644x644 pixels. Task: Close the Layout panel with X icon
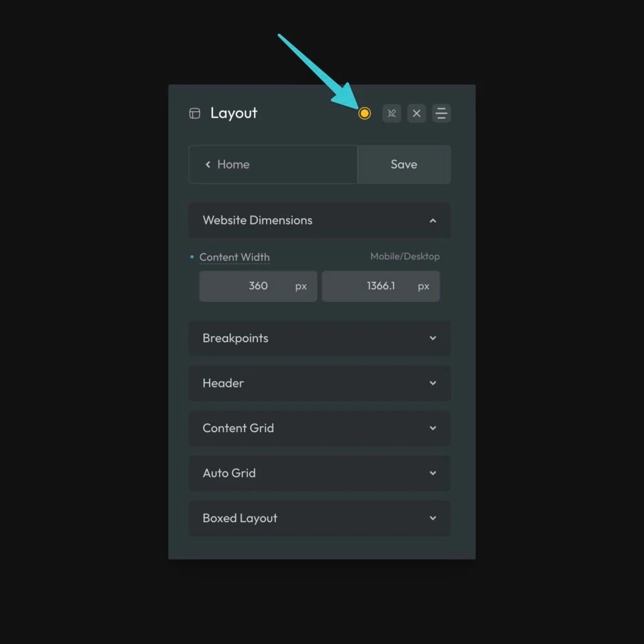click(416, 113)
